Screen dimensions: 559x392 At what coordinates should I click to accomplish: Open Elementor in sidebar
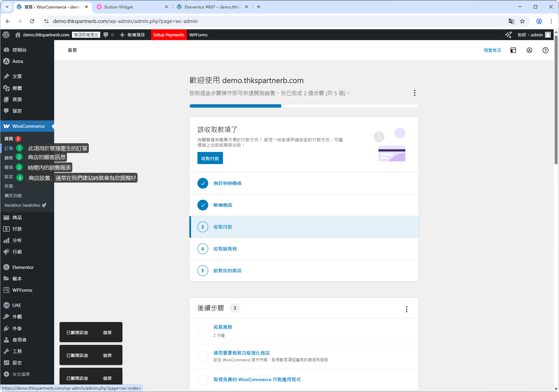tap(27, 267)
